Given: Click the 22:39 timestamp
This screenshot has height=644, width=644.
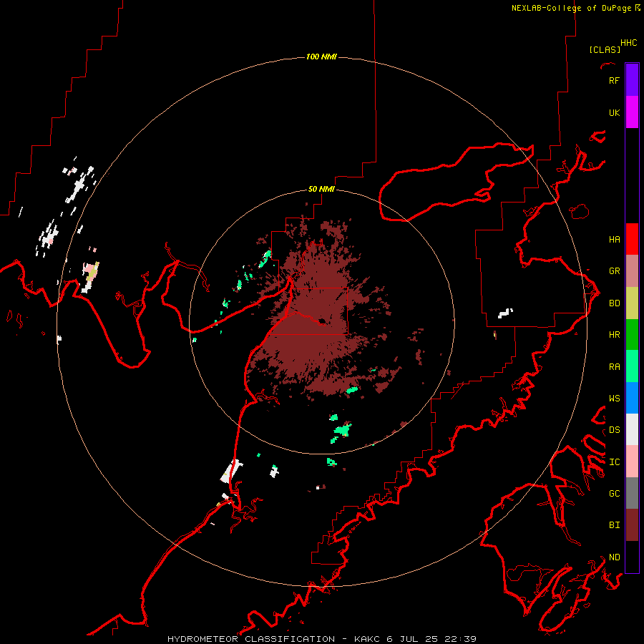Looking at the screenshot, I should click(x=460, y=639).
